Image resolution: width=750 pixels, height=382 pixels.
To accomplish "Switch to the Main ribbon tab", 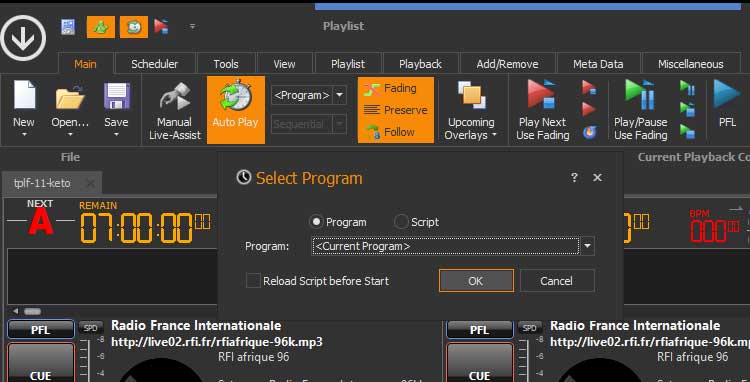I will [85, 64].
